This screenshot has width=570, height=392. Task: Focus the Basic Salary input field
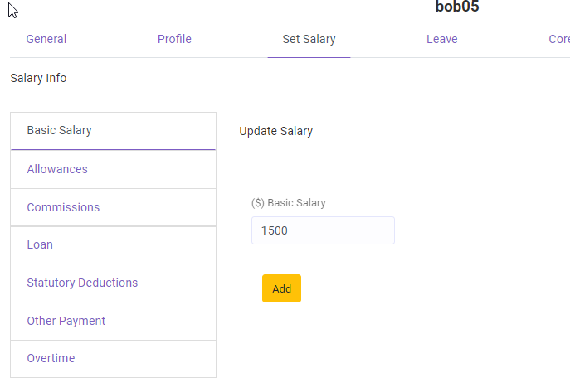tap(323, 230)
